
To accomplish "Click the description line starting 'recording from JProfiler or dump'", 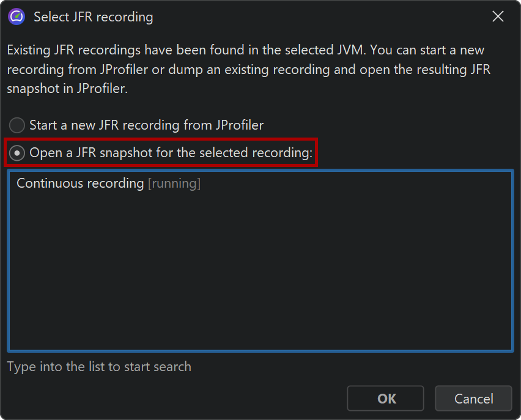I will tap(248, 69).
